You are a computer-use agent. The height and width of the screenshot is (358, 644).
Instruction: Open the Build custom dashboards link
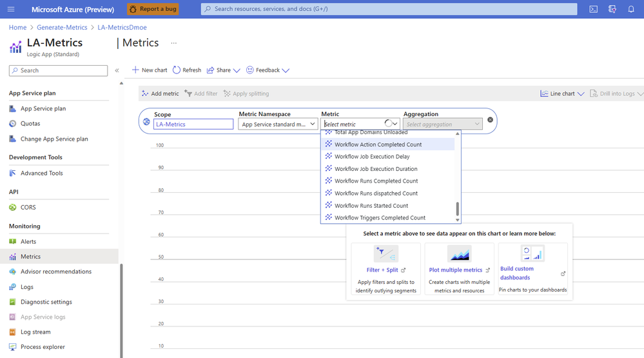(x=516, y=273)
